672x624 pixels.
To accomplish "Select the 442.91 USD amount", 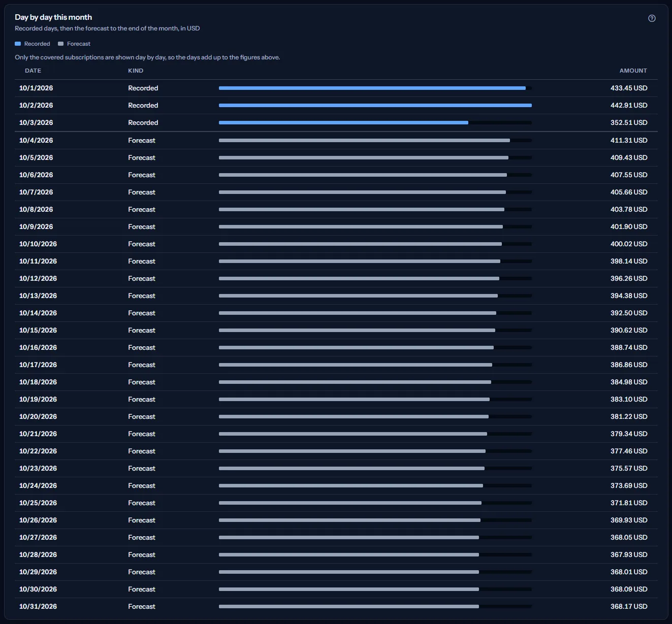I will (x=629, y=105).
